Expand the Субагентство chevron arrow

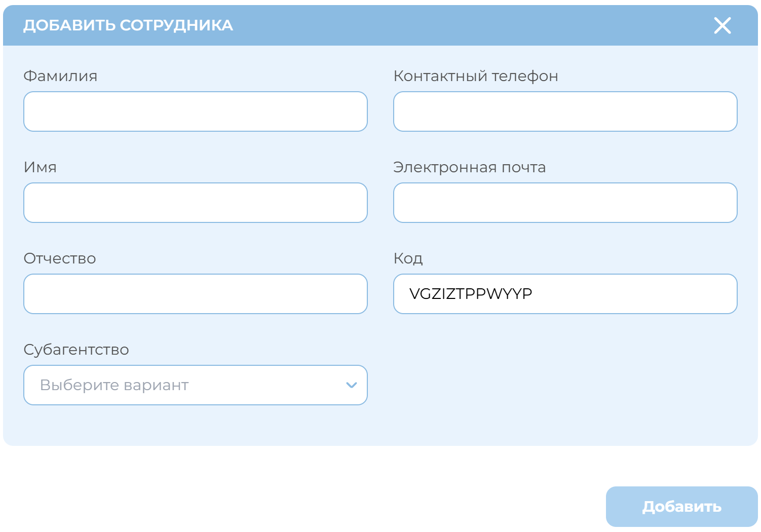pos(351,385)
